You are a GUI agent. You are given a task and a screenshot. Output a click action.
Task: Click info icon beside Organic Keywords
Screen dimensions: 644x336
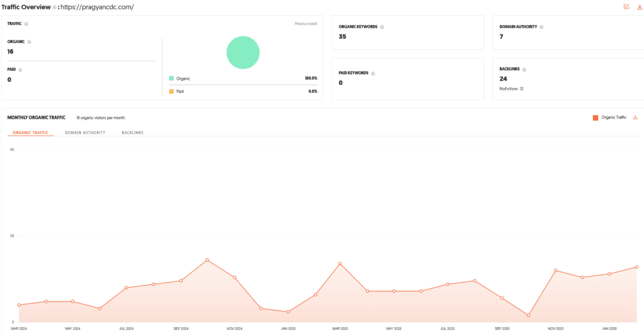pyautogui.click(x=382, y=27)
